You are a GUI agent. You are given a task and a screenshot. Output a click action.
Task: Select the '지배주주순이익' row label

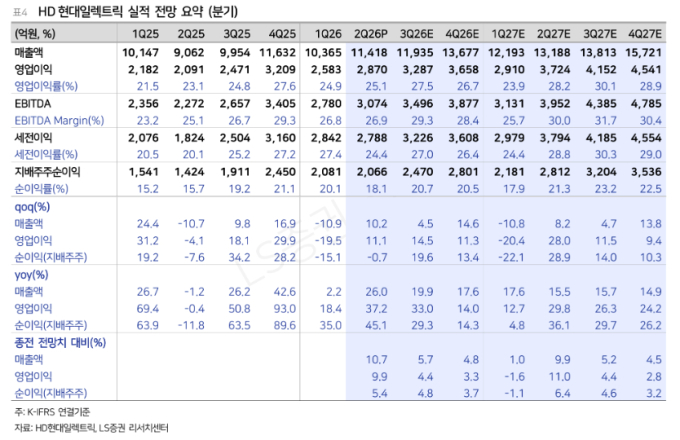pos(47,172)
